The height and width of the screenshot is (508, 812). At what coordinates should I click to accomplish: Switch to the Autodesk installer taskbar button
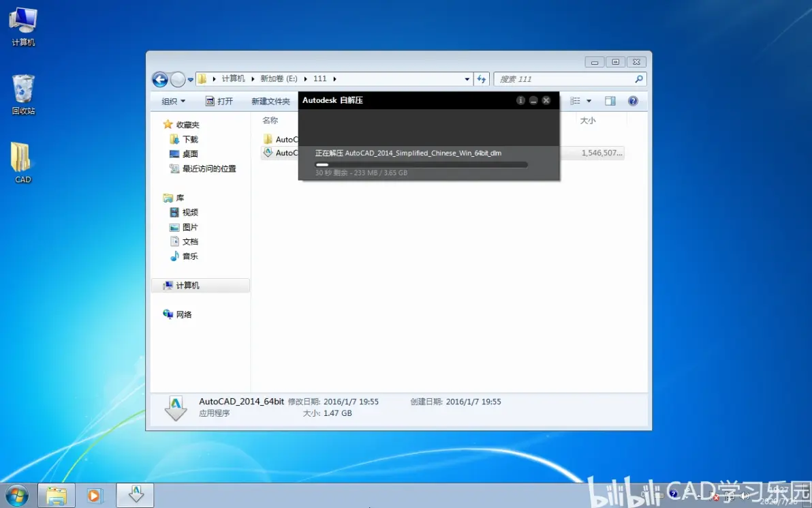135,496
